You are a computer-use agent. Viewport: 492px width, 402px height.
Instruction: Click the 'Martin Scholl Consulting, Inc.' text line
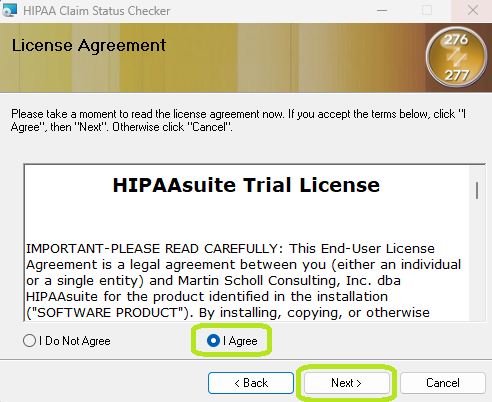pyautogui.click(x=213, y=281)
